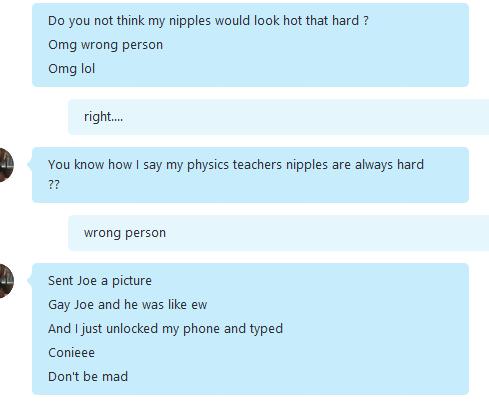This screenshot has height=403, width=489.
Task: Click empty area right of 'Conieee'
Action: point(267,353)
